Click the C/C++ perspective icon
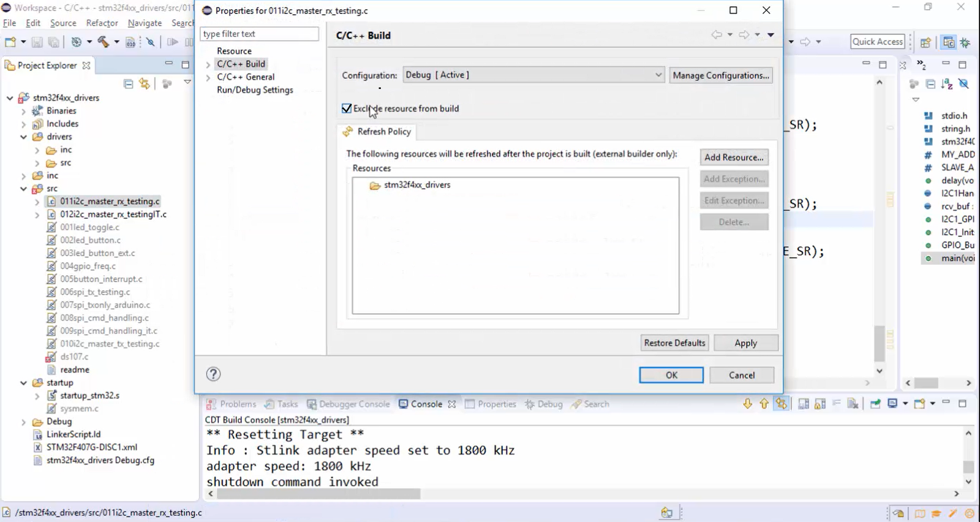The height and width of the screenshot is (522, 980). click(949, 42)
